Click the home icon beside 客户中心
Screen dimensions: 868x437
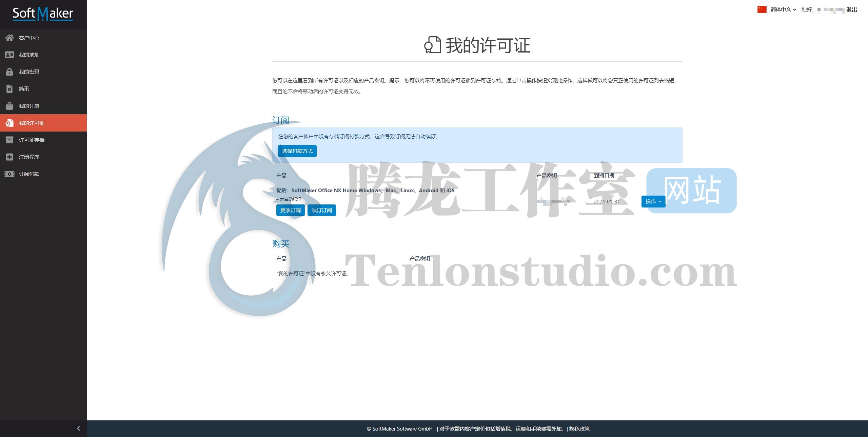(9, 38)
